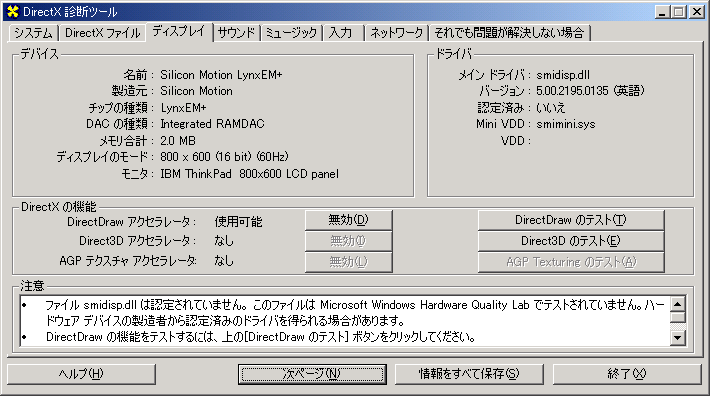Click the Direct3D アクセラレータ status 'なし'
The width and height of the screenshot is (710, 396).
coord(224,241)
